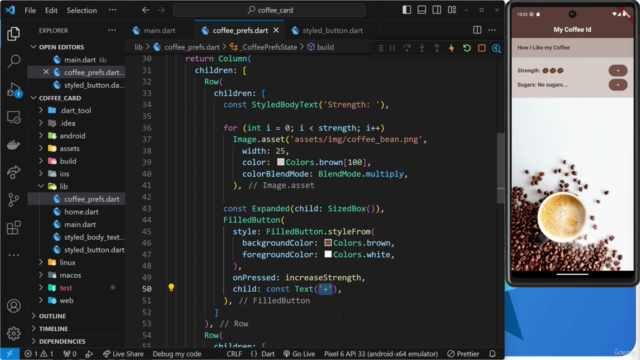
Task: Click debug Step Into button
Action: coord(422,48)
